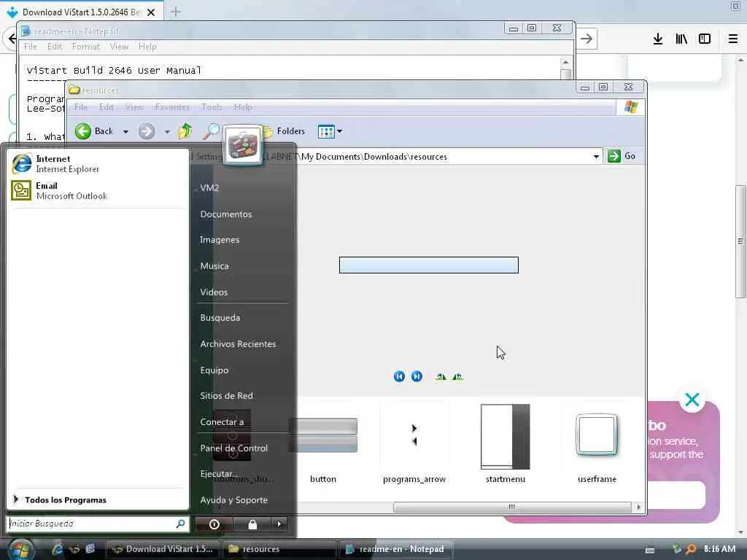Open Microsoft Outlook Email entry
Image resolution: width=747 pixels, height=560 pixels.
point(59,190)
